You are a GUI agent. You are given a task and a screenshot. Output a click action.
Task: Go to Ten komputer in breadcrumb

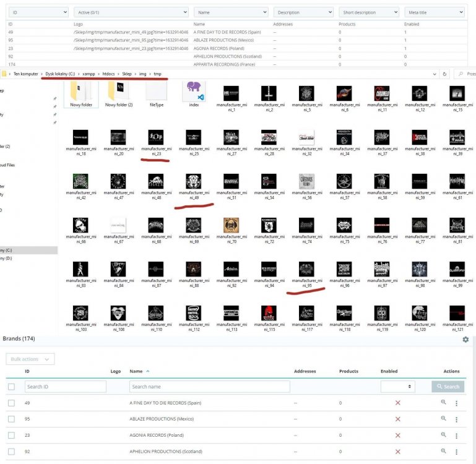click(26, 74)
